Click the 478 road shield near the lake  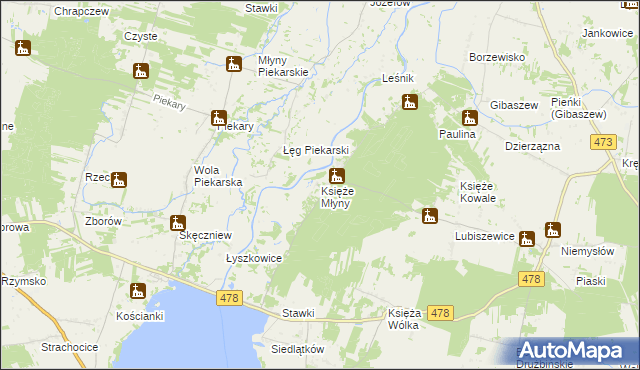pyautogui.click(x=229, y=298)
